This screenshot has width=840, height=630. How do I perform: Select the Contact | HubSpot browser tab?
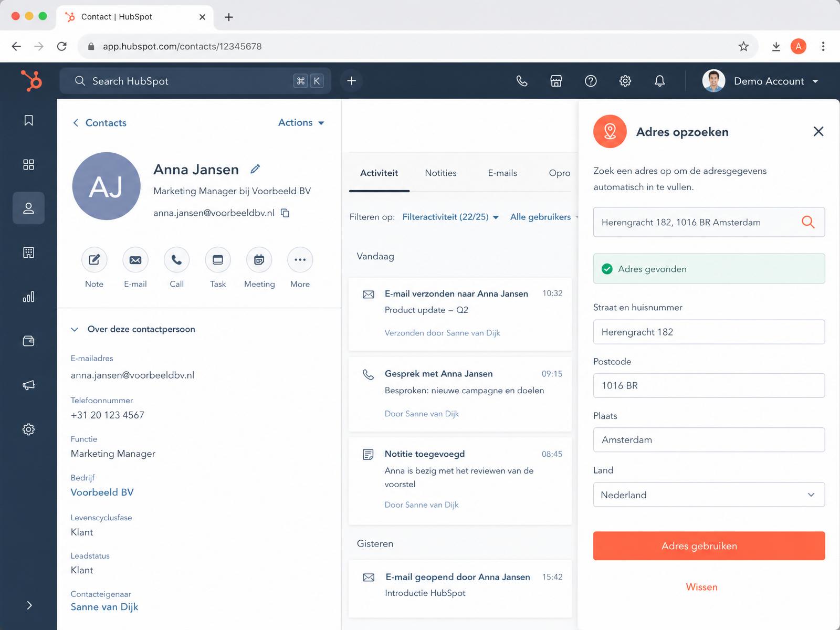135,17
